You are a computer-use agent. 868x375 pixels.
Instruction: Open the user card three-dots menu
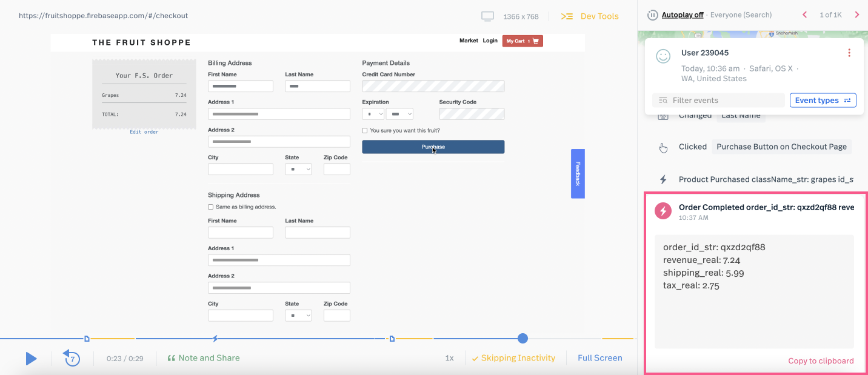(849, 53)
